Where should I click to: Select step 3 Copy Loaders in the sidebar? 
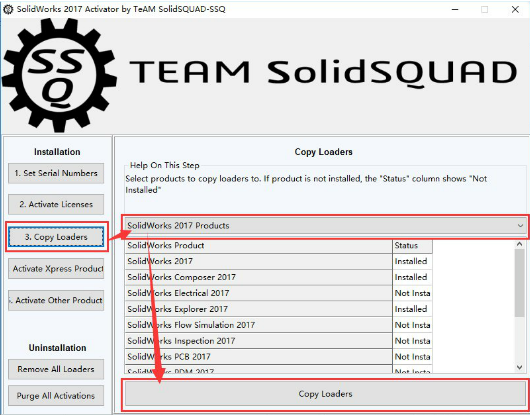coord(56,237)
